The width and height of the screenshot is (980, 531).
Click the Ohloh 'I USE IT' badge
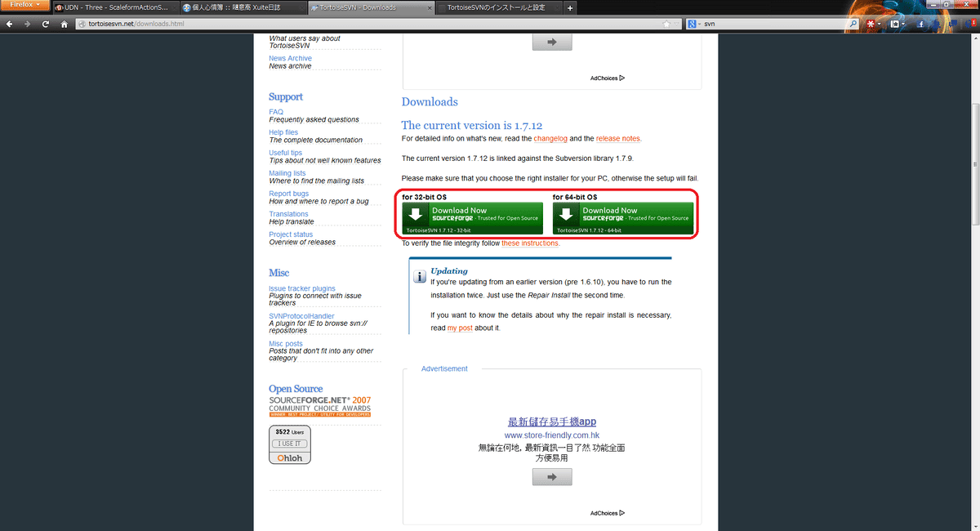[x=289, y=444]
